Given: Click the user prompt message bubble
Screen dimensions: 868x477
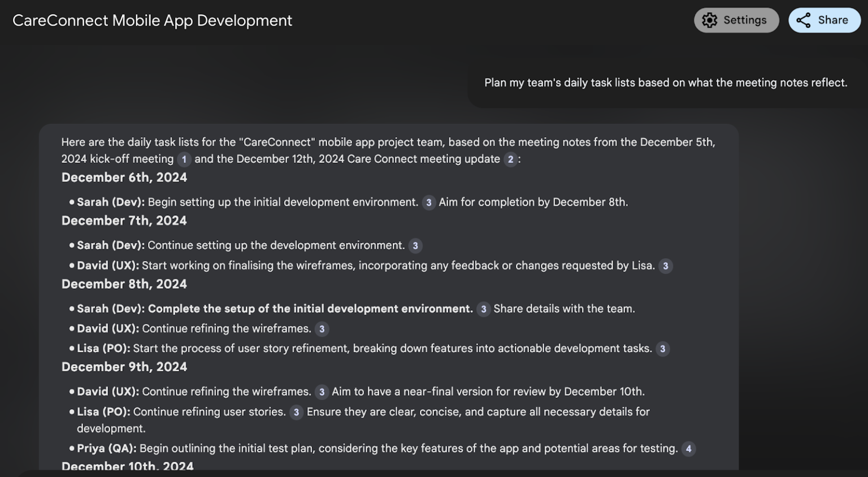Looking at the screenshot, I should click(x=666, y=83).
